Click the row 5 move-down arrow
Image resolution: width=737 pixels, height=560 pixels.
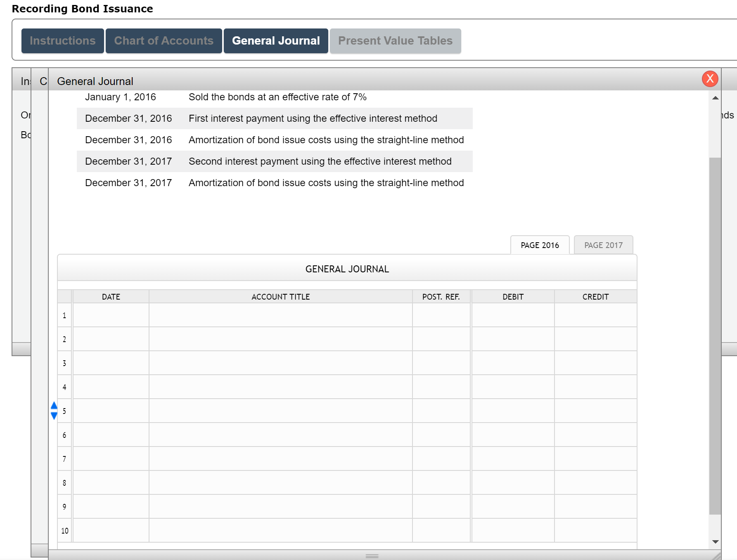54,416
